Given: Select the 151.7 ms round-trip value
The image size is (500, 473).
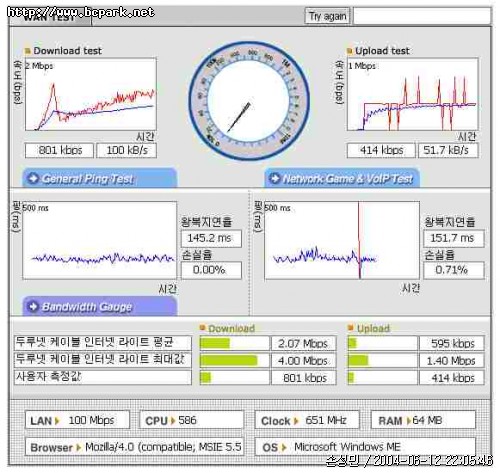Looking at the screenshot, I should [x=454, y=238].
